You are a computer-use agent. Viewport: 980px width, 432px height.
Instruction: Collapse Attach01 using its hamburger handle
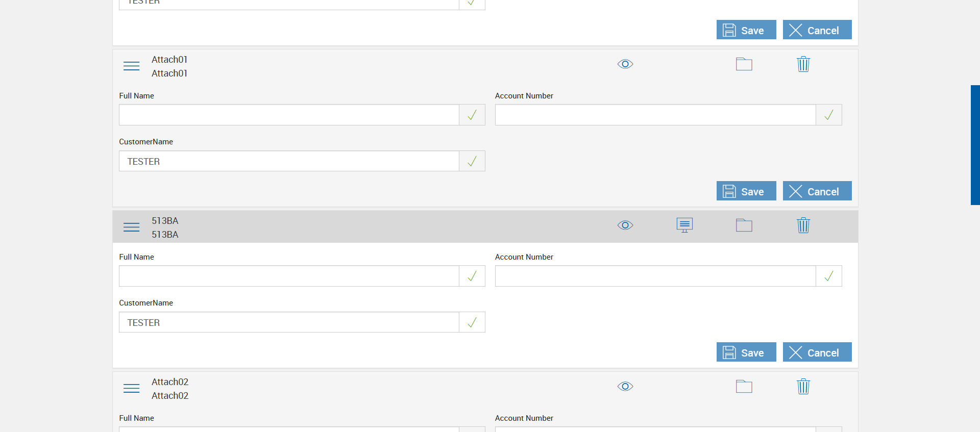pos(131,66)
